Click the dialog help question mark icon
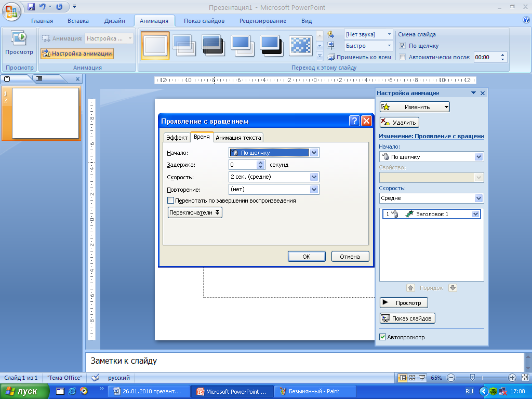Screen dimensions: 532x399 pyautogui.click(x=354, y=121)
